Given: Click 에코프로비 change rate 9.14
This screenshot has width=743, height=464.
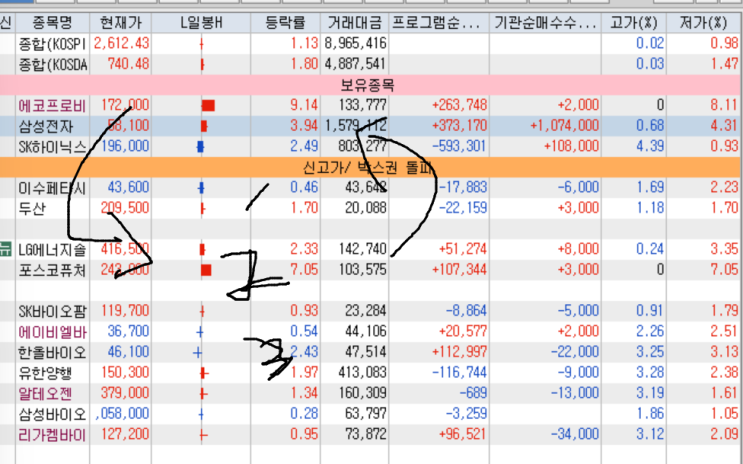Looking at the screenshot, I should pyautogui.click(x=304, y=105).
